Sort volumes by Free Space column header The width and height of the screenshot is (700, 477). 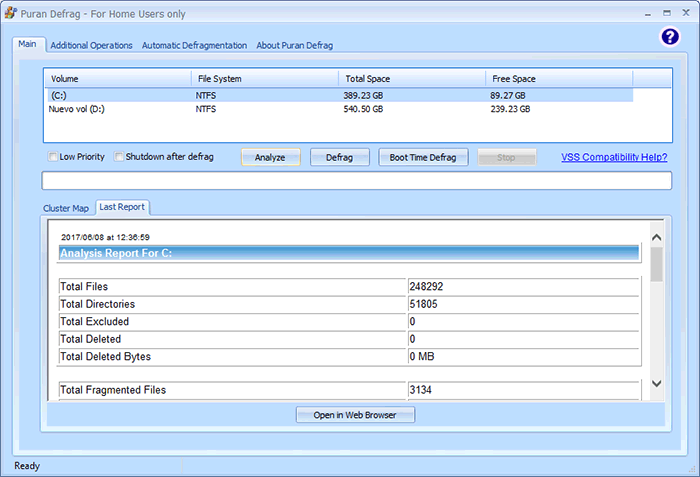pyautogui.click(x=558, y=78)
